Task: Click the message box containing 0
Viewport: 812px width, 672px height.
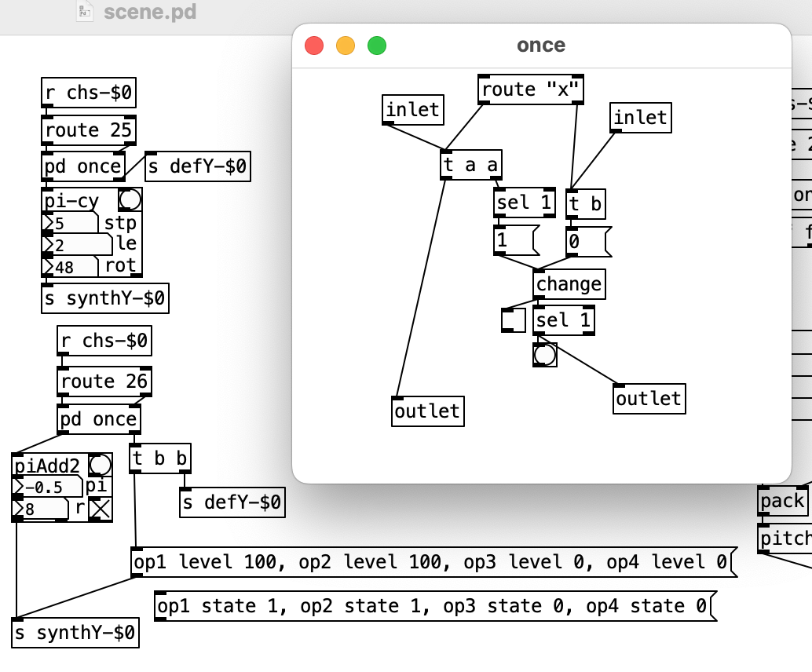Action: (589, 241)
